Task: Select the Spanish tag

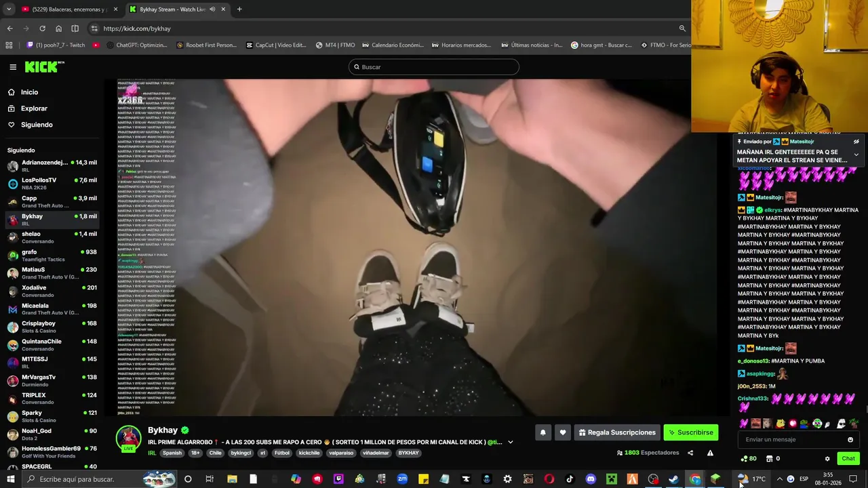Action: (x=172, y=453)
